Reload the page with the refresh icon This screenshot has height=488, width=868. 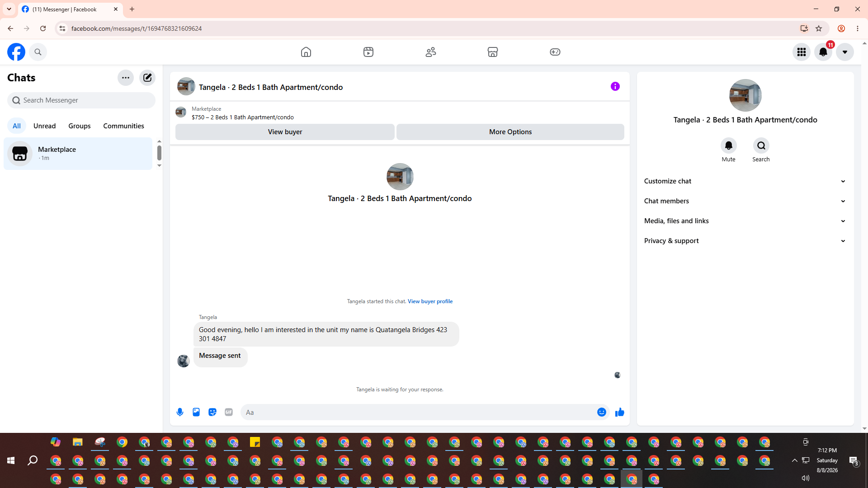point(43,28)
